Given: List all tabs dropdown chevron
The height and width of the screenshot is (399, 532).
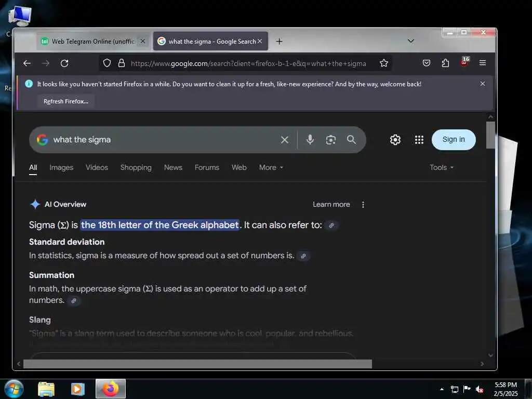Looking at the screenshot, I should (x=411, y=41).
